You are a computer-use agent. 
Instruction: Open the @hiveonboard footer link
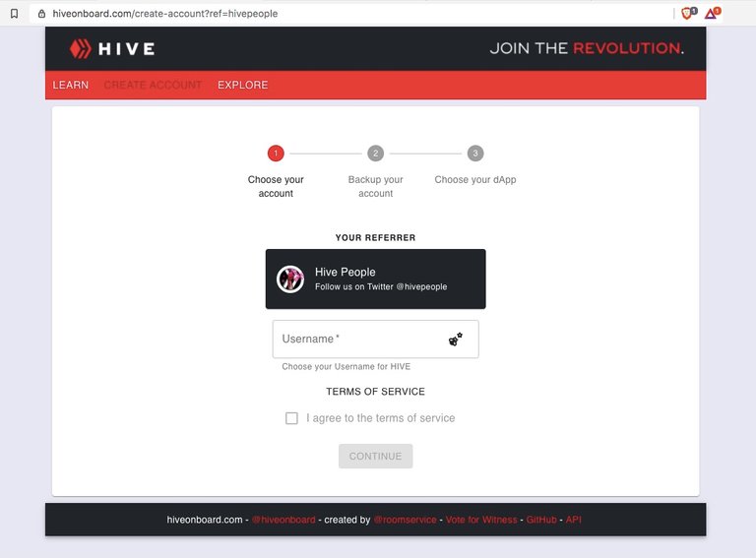pyautogui.click(x=283, y=520)
